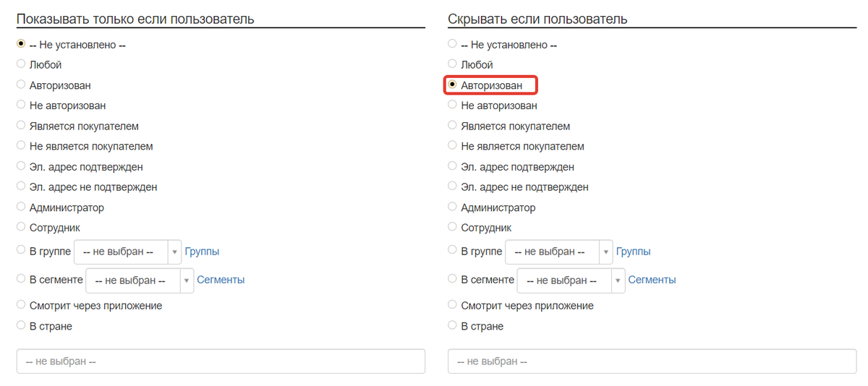Open 'В группе' dropdown in left column

pos(127,252)
